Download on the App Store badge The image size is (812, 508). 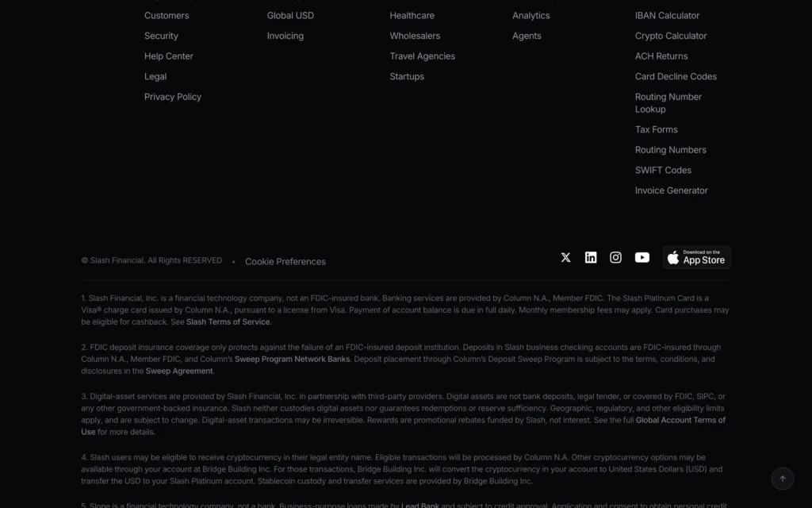click(696, 258)
